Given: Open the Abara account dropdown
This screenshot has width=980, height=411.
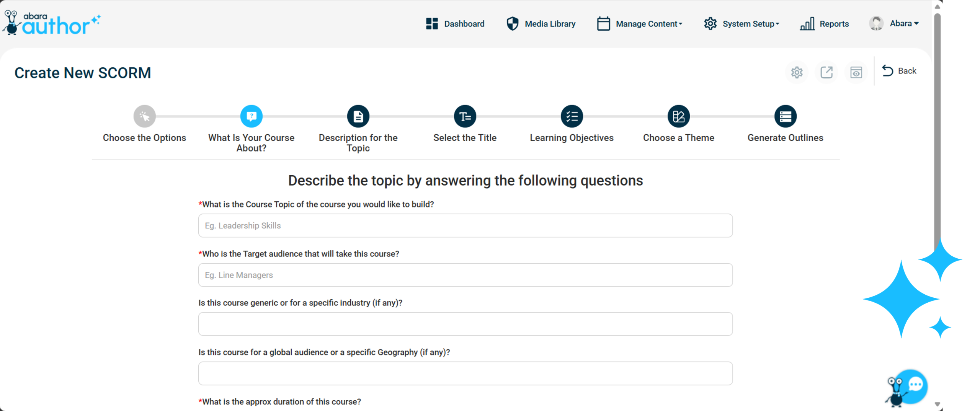Looking at the screenshot, I should pyautogui.click(x=904, y=24).
